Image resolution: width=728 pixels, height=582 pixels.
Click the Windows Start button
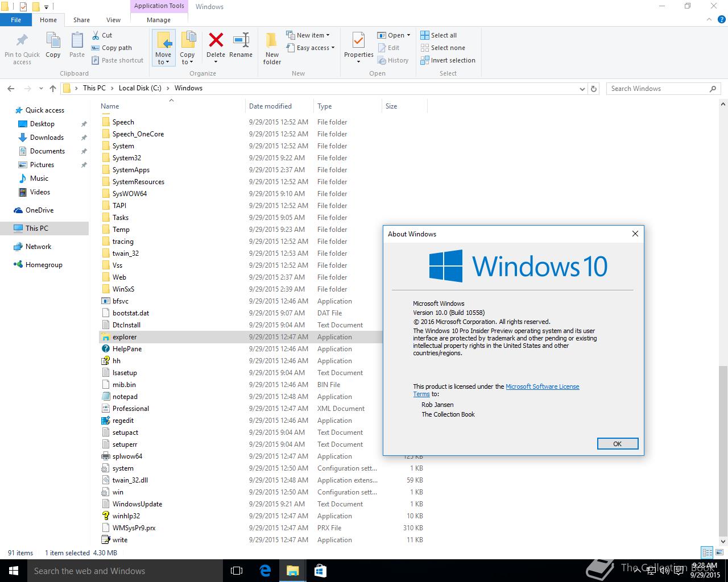pos(14,571)
